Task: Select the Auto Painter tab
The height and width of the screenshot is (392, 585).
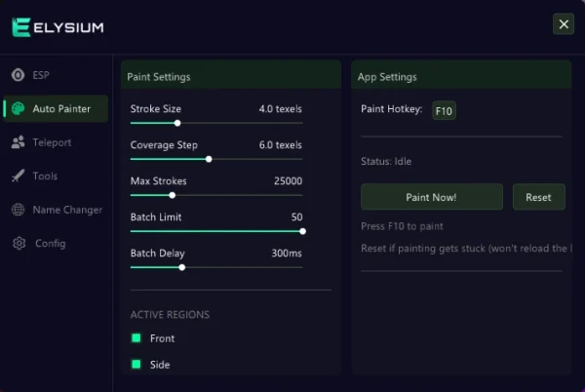Action: 56,108
